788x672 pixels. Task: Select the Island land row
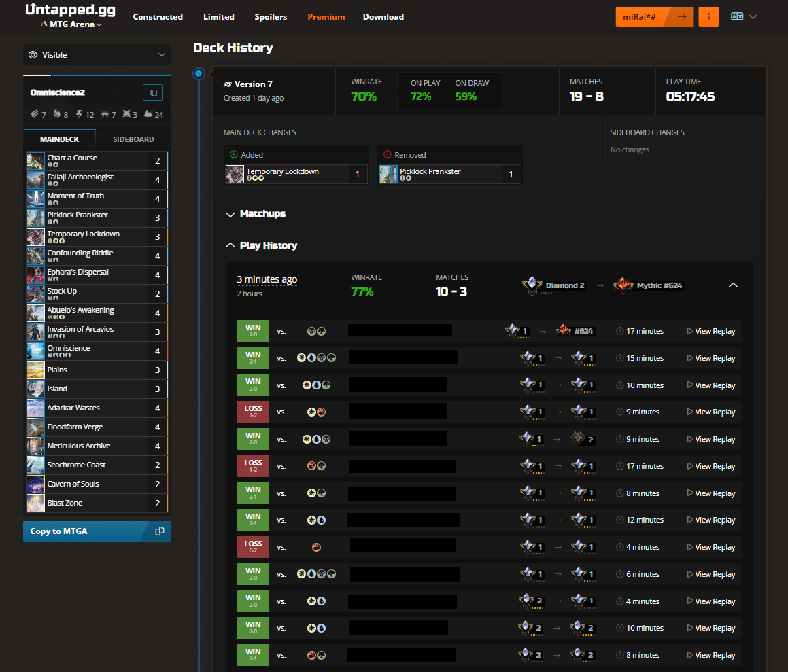tap(97, 389)
